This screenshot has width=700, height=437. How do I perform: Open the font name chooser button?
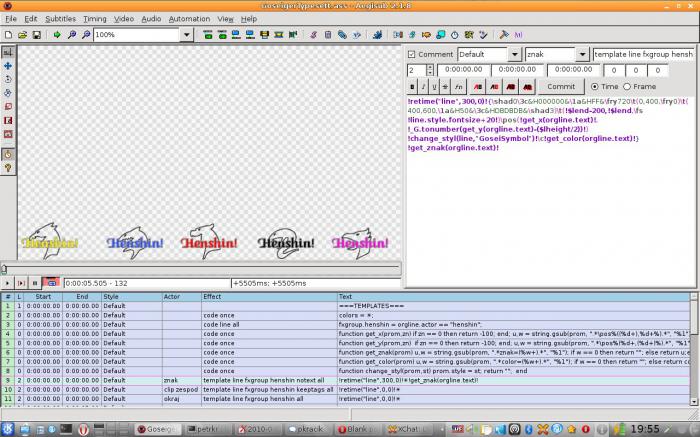pyautogui.click(x=458, y=87)
